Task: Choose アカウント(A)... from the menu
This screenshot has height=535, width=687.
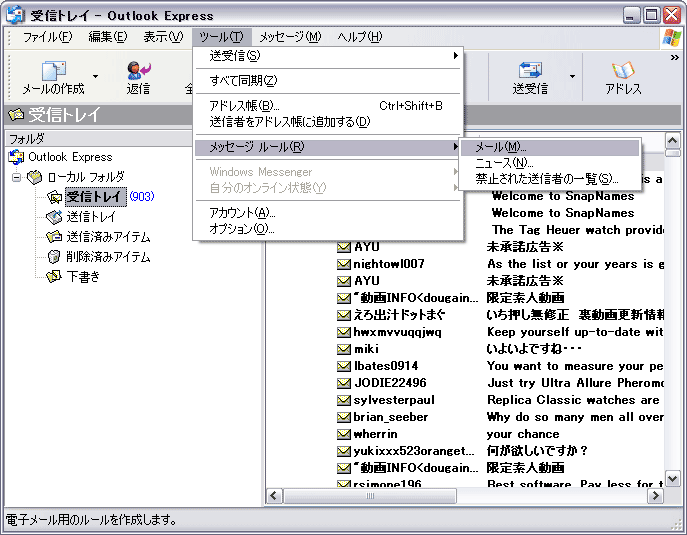Action: [329, 213]
